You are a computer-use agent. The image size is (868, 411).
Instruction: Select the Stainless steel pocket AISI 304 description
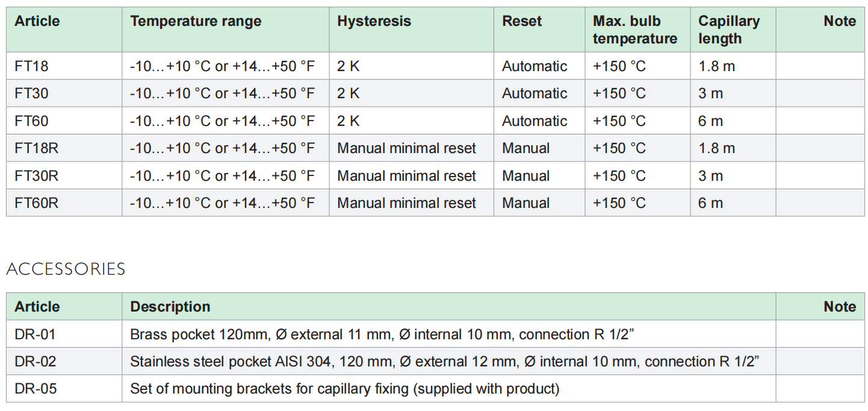tap(444, 362)
